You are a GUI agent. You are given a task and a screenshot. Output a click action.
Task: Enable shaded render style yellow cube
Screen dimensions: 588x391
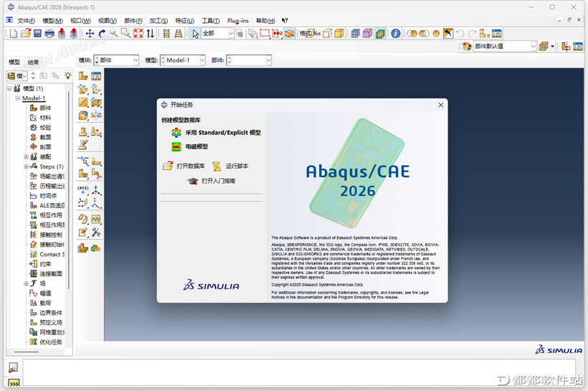coord(339,34)
